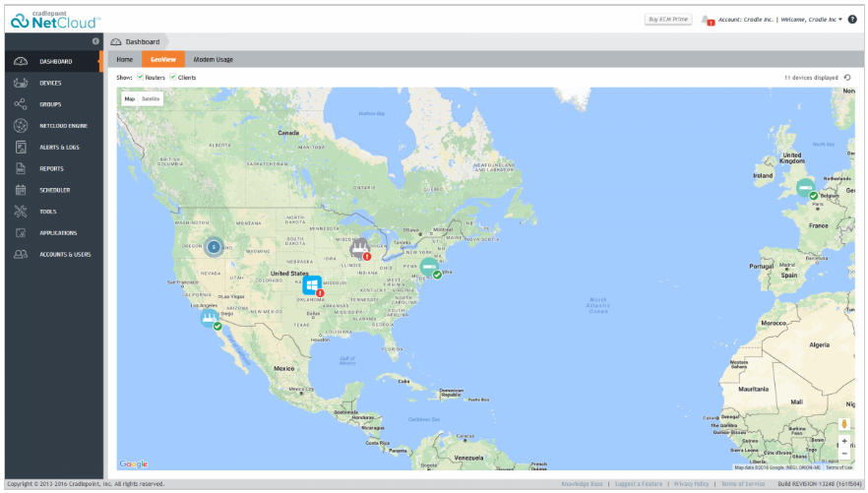Viewport: 868px width, 493px height.
Task: Select the online device marker near Philadelphia
Action: tap(430, 268)
